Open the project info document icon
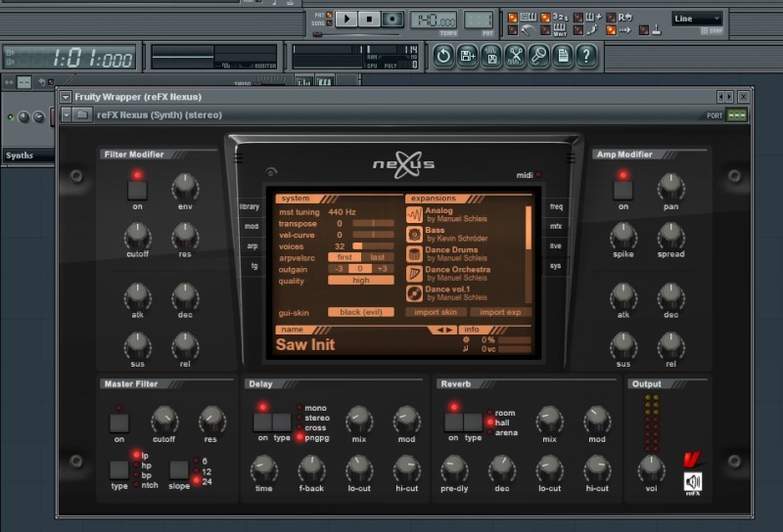 point(563,56)
